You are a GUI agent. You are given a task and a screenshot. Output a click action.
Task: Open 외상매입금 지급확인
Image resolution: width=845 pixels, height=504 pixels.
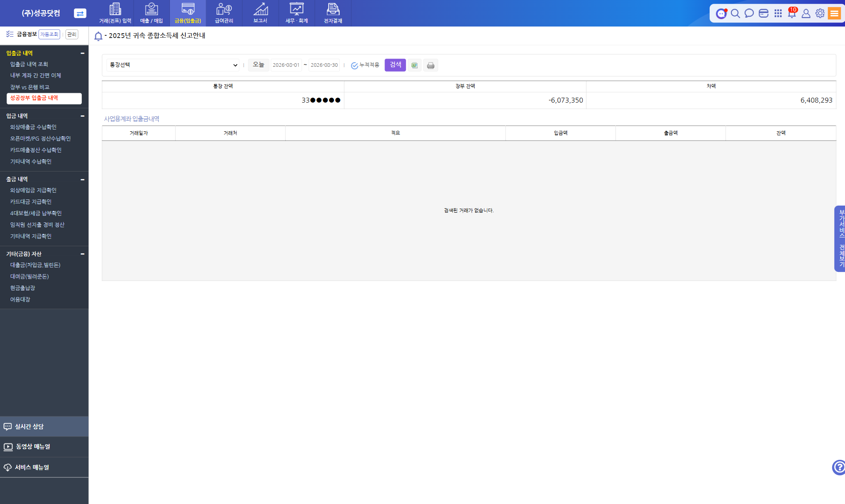pyautogui.click(x=33, y=190)
